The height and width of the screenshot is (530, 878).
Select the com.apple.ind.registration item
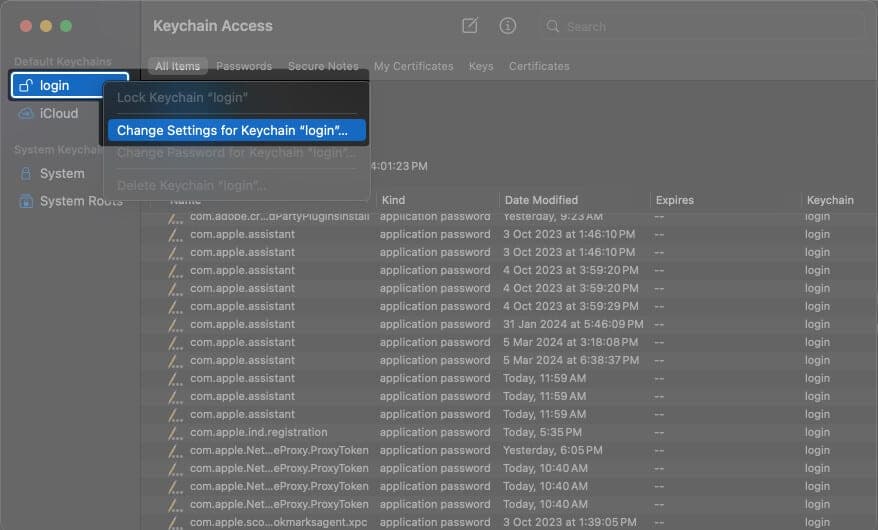tap(259, 433)
